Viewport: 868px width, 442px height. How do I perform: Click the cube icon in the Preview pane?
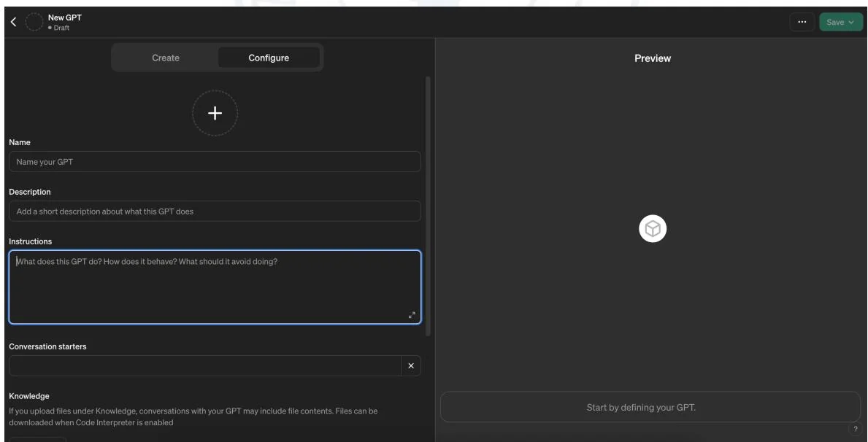click(653, 229)
